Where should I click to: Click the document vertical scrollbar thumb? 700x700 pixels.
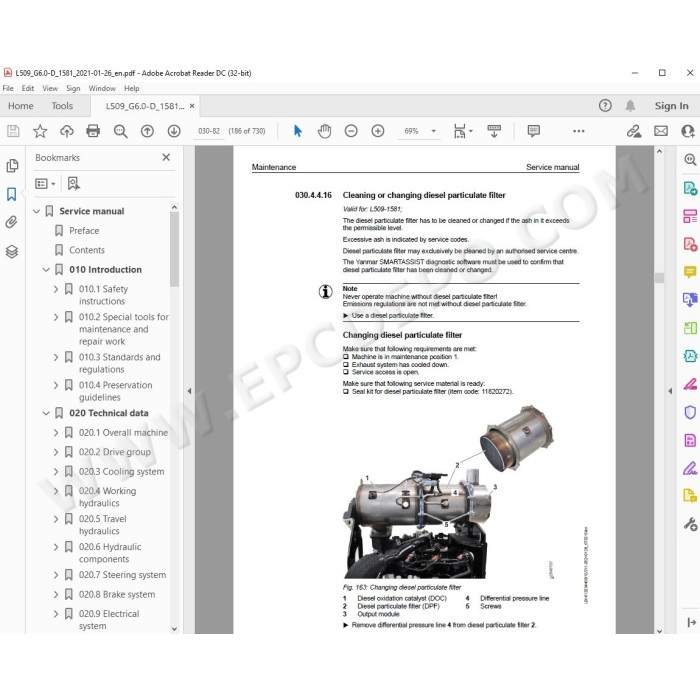pyautogui.click(x=659, y=278)
